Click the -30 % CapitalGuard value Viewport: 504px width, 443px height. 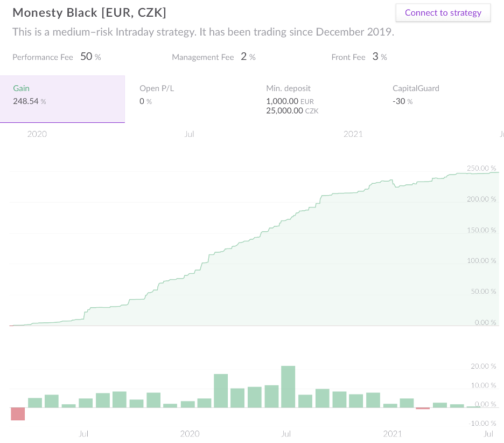pyautogui.click(x=402, y=101)
